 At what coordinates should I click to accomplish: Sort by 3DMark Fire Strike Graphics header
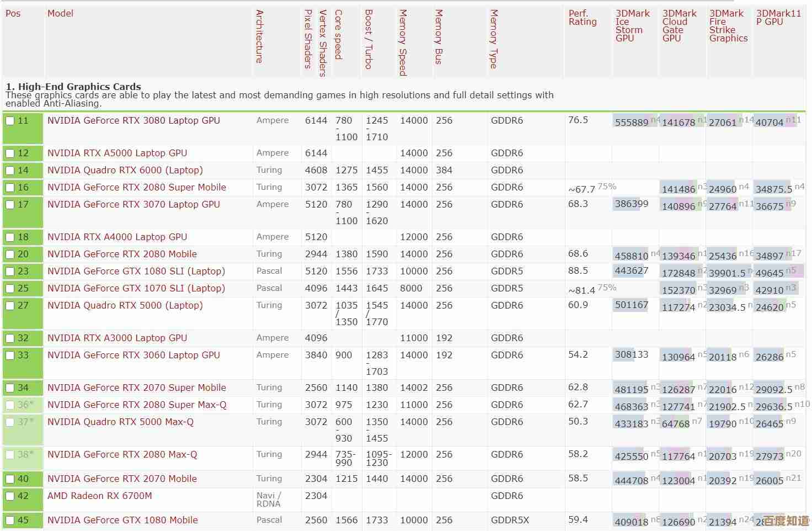click(728, 25)
